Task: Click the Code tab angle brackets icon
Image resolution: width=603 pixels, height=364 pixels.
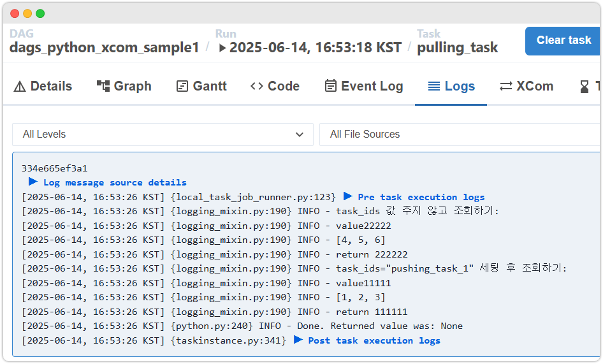Action: click(x=257, y=87)
